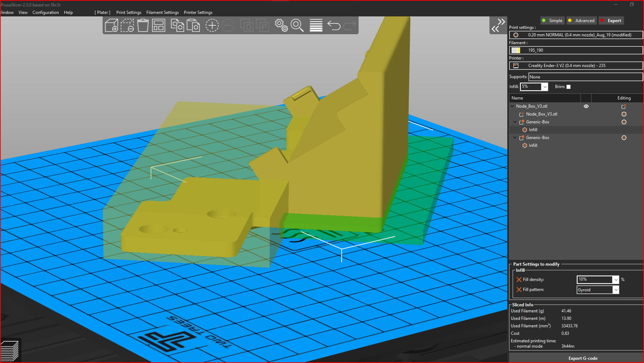Viewport: 644px width, 363px height.
Task: Collapse the first Generic-Box tree node
Action: point(515,122)
